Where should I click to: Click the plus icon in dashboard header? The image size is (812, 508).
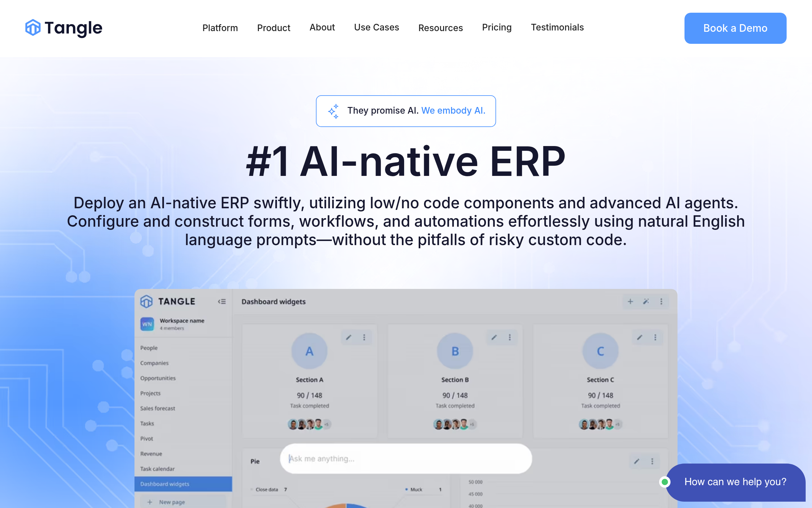tap(631, 301)
